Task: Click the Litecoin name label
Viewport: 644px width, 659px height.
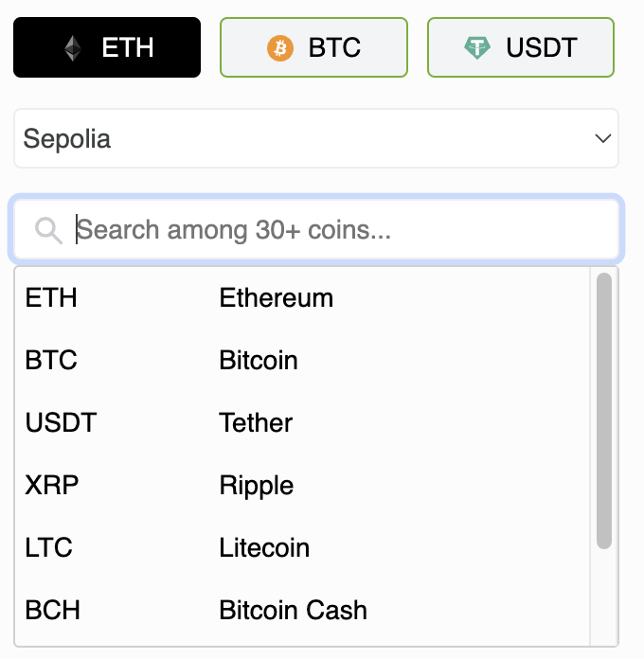Action: tap(264, 547)
